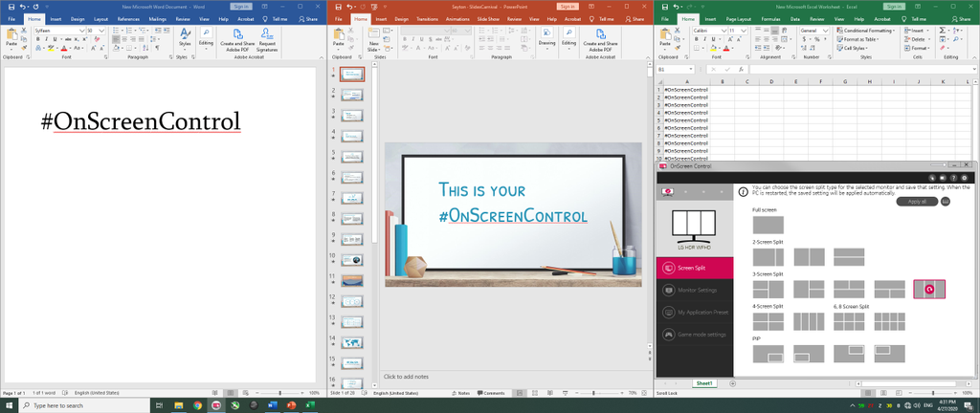Toggle Bold in Word's Font group

point(37,38)
